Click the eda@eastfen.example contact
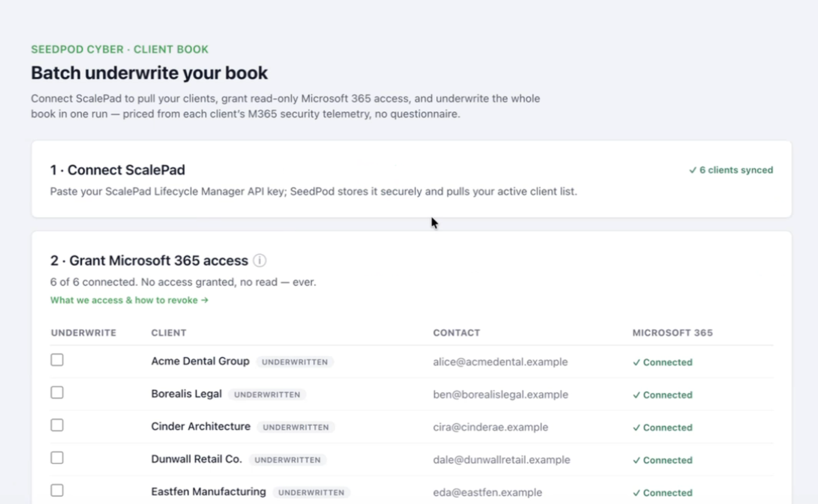Image resolution: width=818 pixels, height=504 pixels. pos(488,493)
